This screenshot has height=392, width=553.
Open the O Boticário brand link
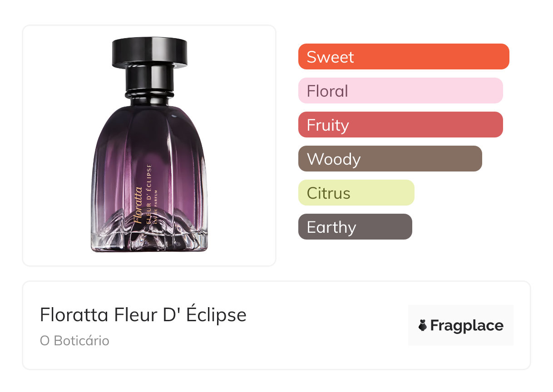[74, 341]
